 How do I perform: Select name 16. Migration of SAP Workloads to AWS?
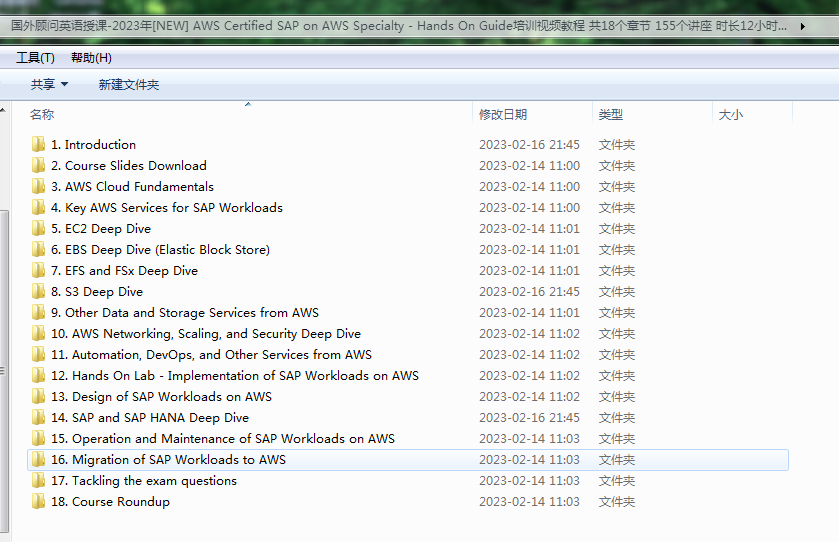click(x=169, y=460)
